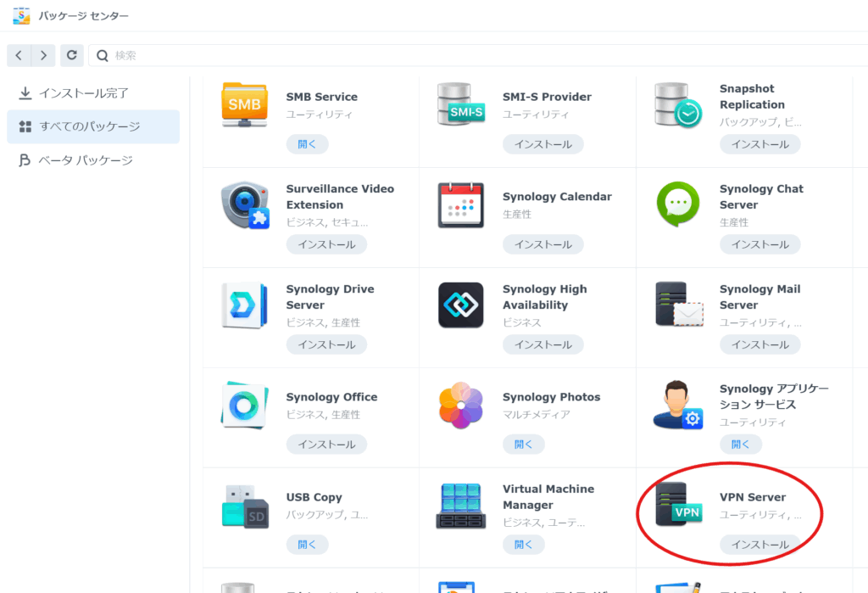868x593 pixels.
Task: Click the Synology Calendar icon
Action: pos(460,204)
